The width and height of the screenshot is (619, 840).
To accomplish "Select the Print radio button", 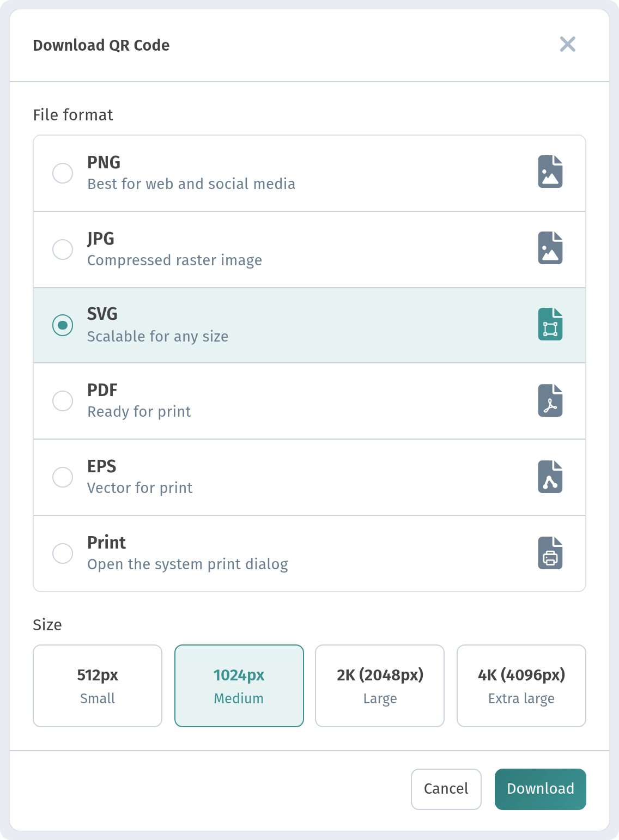I will [63, 553].
